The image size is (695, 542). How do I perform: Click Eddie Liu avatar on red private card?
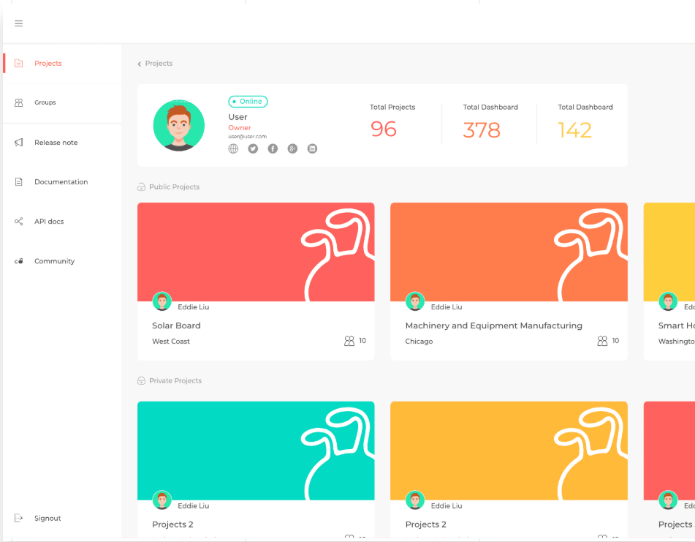coord(668,500)
